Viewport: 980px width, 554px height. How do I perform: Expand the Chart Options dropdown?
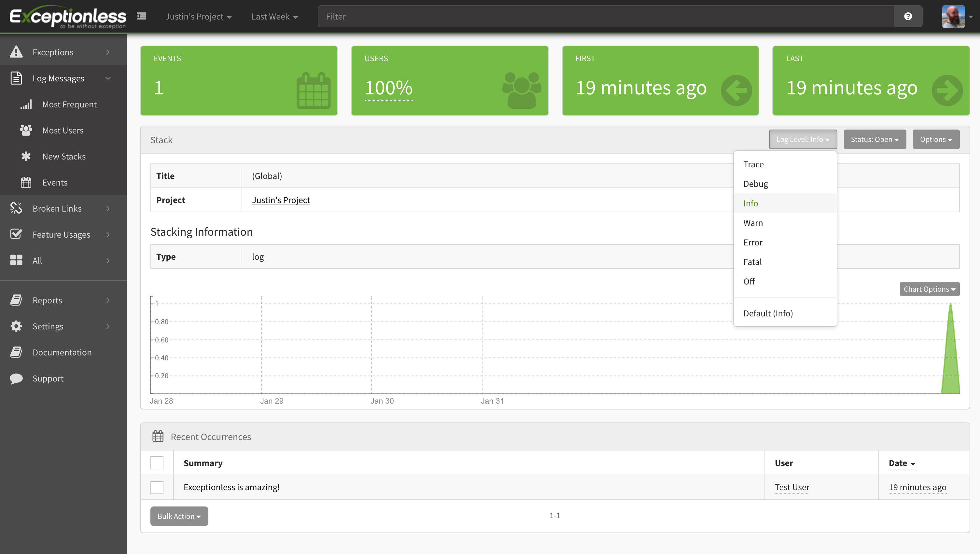pos(929,289)
